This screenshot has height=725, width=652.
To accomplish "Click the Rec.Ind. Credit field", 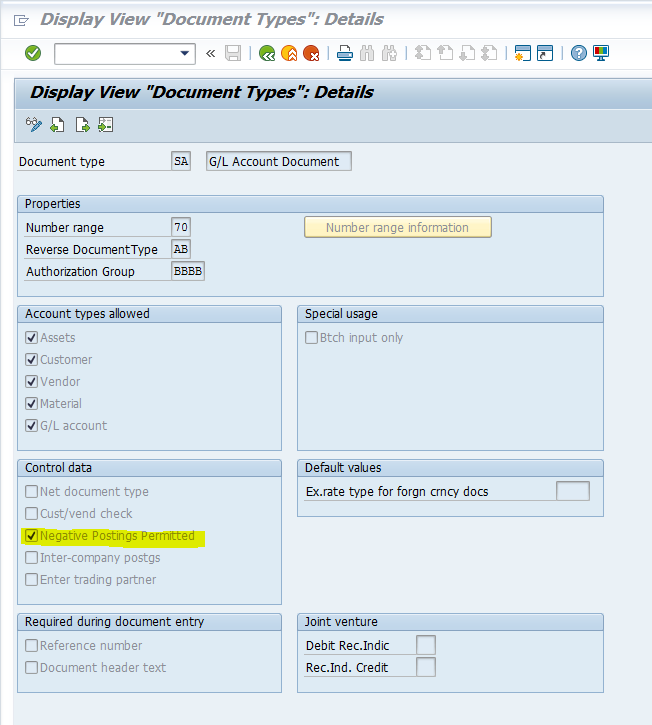I will point(426,667).
